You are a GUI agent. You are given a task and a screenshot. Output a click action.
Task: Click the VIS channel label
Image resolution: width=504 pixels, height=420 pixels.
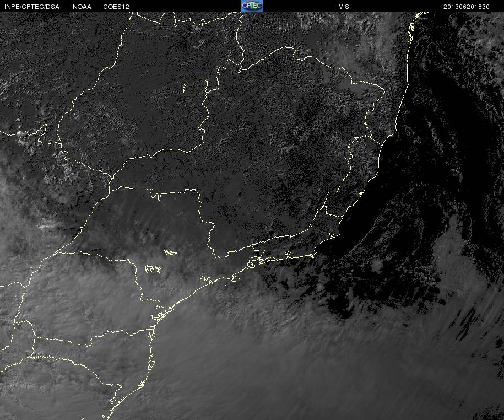[x=344, y=7]
